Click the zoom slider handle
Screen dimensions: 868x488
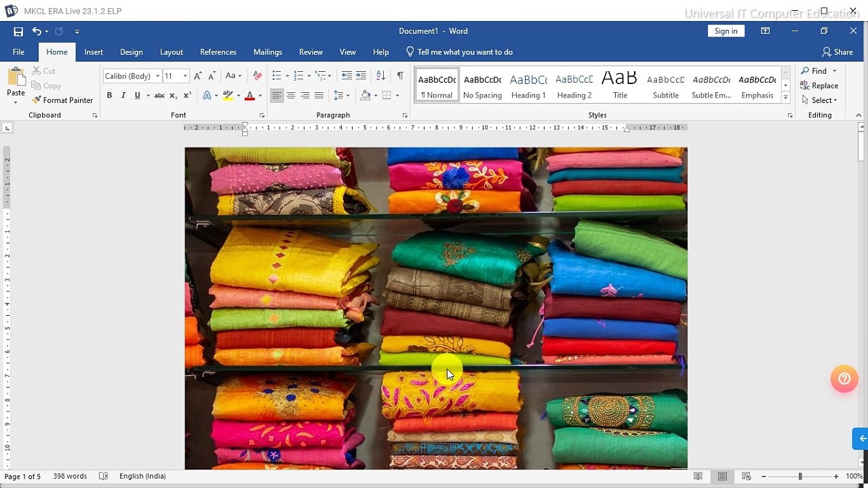(x=800, y=476)
